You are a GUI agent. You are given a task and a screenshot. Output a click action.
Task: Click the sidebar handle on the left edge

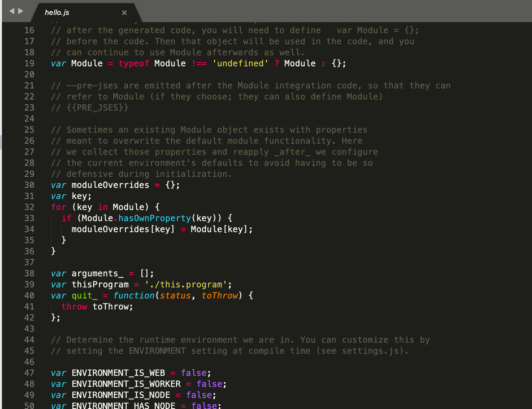point(2,142)
